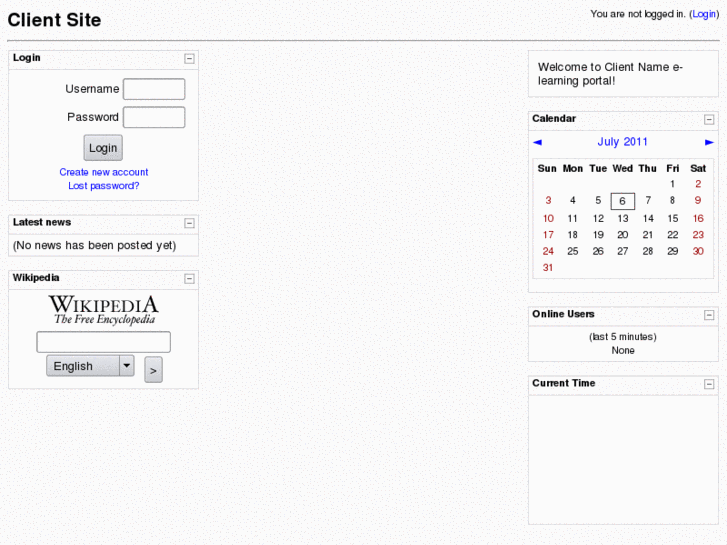Click the Current Time block title

coord(563,383)
